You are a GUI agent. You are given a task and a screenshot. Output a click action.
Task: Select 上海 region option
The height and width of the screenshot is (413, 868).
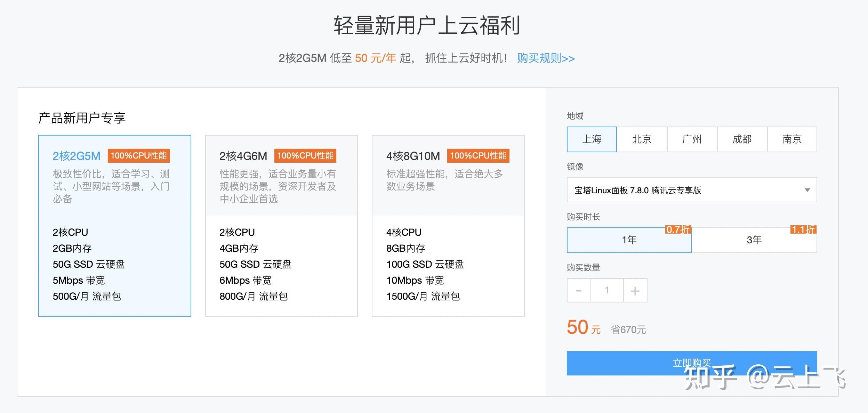(x=592, y=139)
